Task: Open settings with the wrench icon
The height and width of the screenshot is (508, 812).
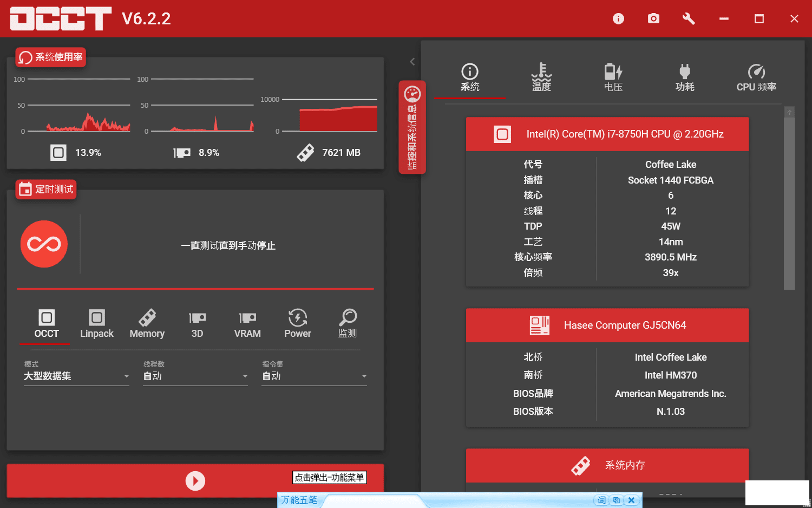Action: pos(689,19)
